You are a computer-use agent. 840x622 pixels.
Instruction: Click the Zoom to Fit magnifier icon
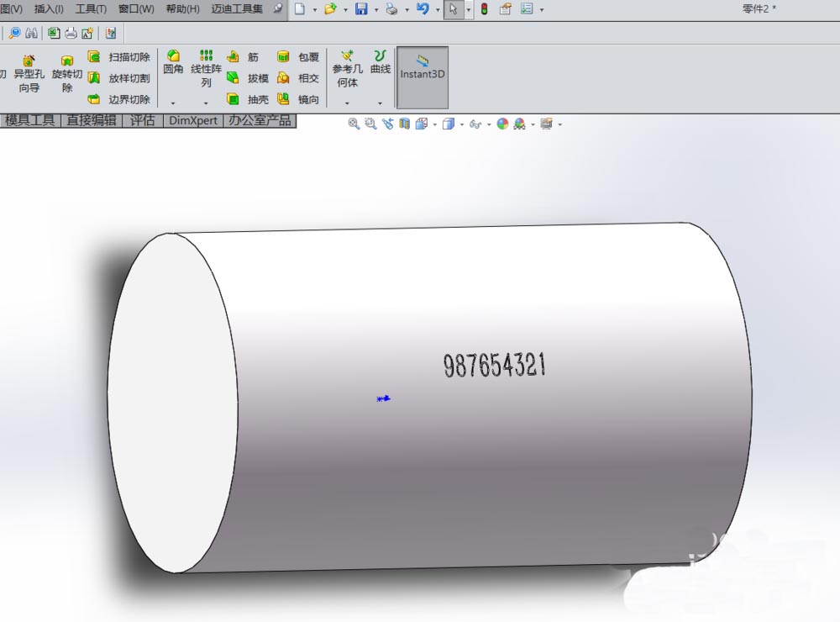click(x=354, y=124)
